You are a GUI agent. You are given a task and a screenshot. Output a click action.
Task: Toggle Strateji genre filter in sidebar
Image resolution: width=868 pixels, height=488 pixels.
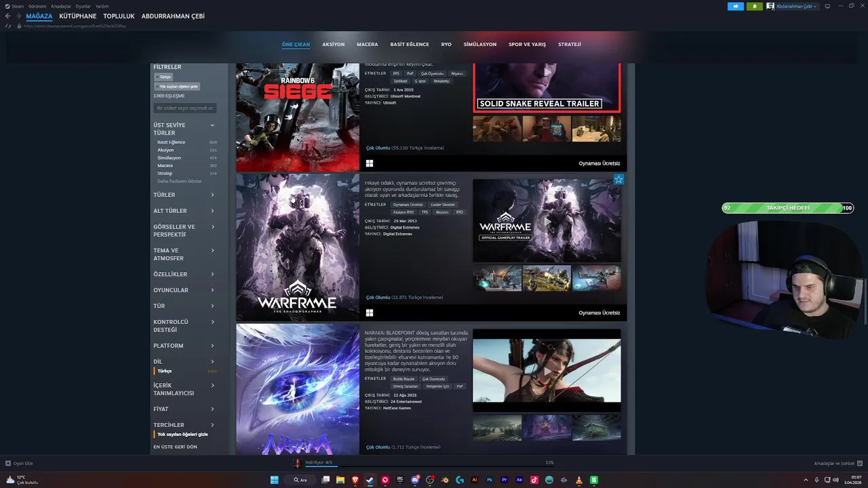click(x=186, y=174)
